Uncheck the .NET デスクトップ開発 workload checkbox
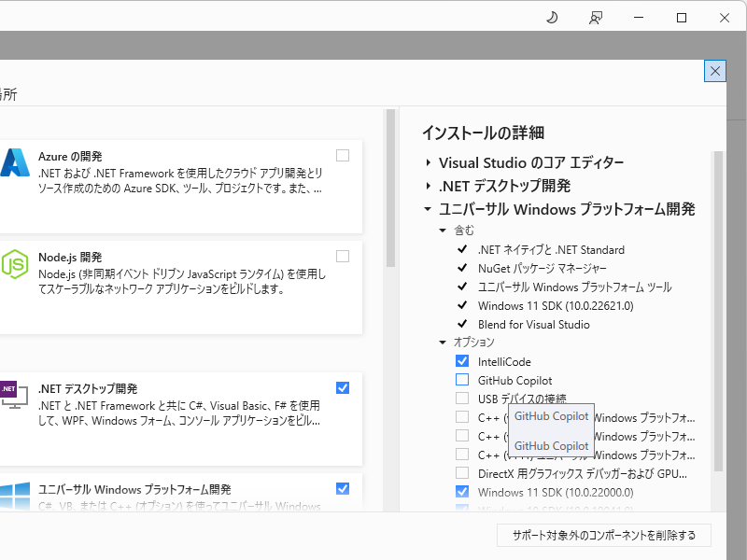Viewport: 747px width, 560px height. [343, 387]
